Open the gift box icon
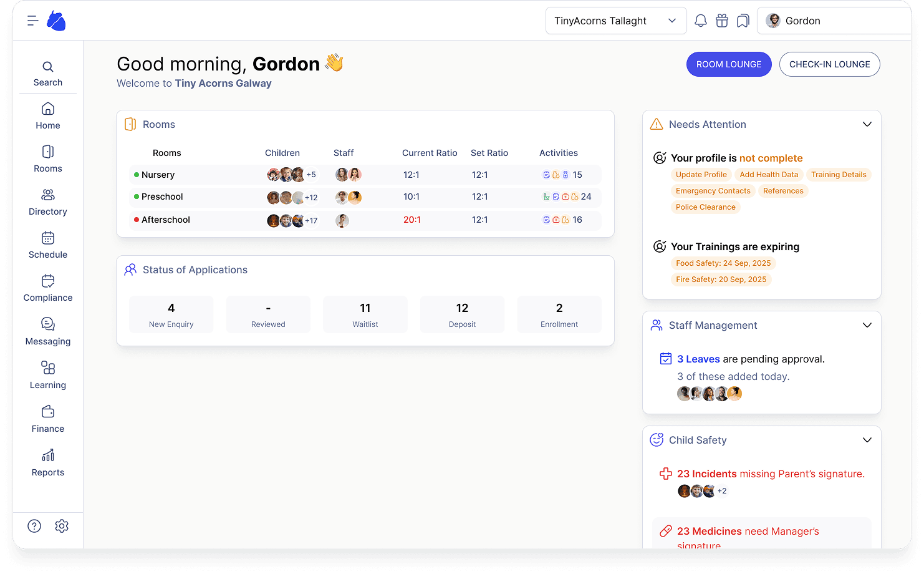This screenshot has width=924, height=574. [x=722, y=21]
